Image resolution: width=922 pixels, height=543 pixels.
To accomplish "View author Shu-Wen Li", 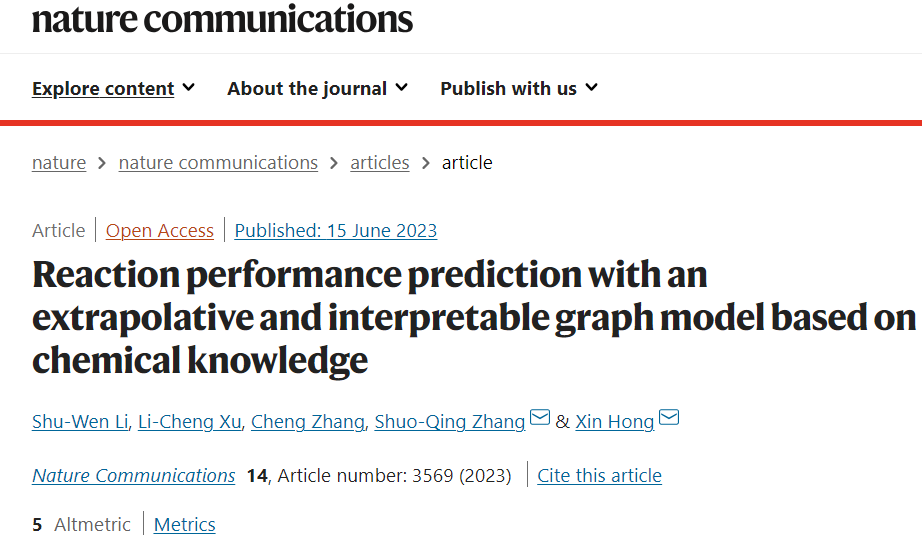I will click(x=80, y=422).
